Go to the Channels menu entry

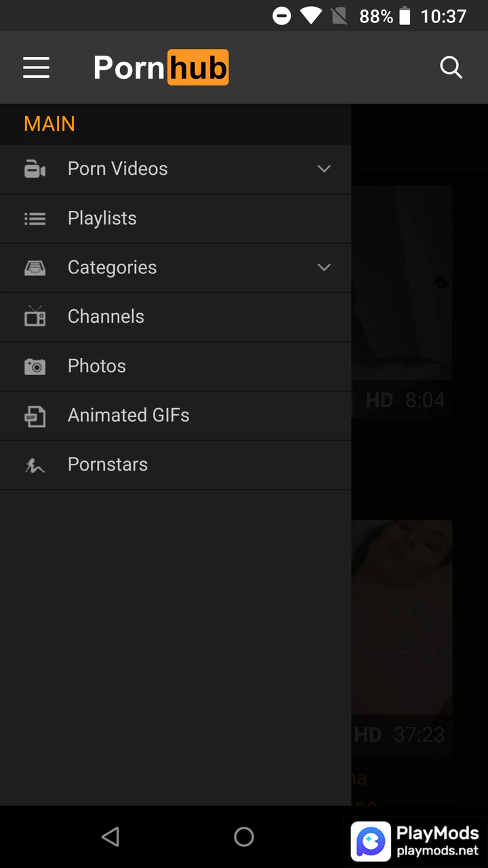[x=176, y=317]
